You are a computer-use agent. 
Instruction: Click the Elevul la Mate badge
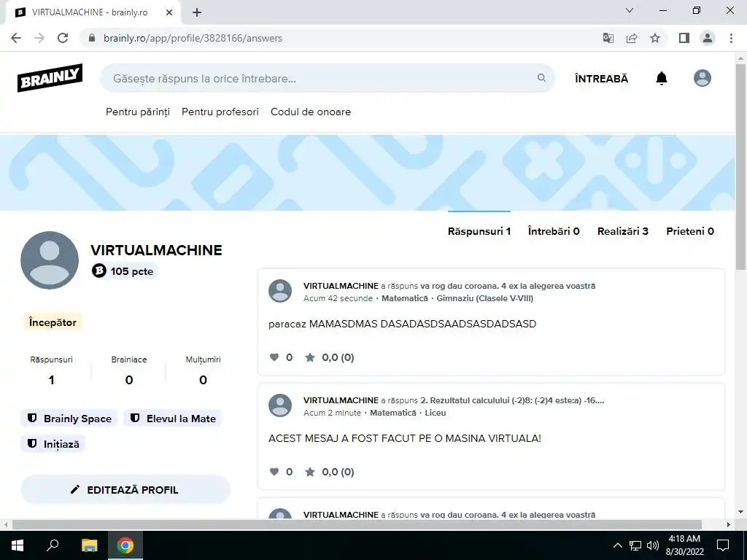pos(173,419)
